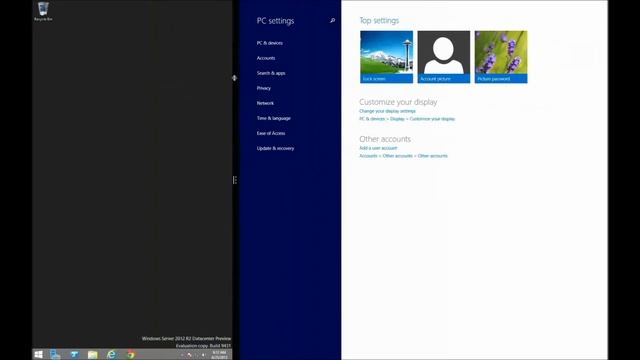640x360 pixels.
Task: Go to Privacy settings
Action: tap(264, 88)
